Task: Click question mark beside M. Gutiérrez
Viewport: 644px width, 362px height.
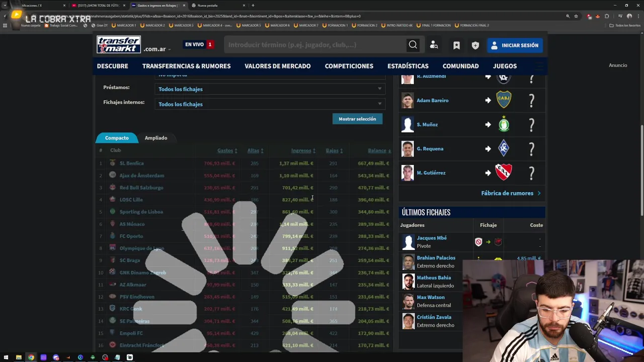Action: pyautogui.click(x=531, y=173)
